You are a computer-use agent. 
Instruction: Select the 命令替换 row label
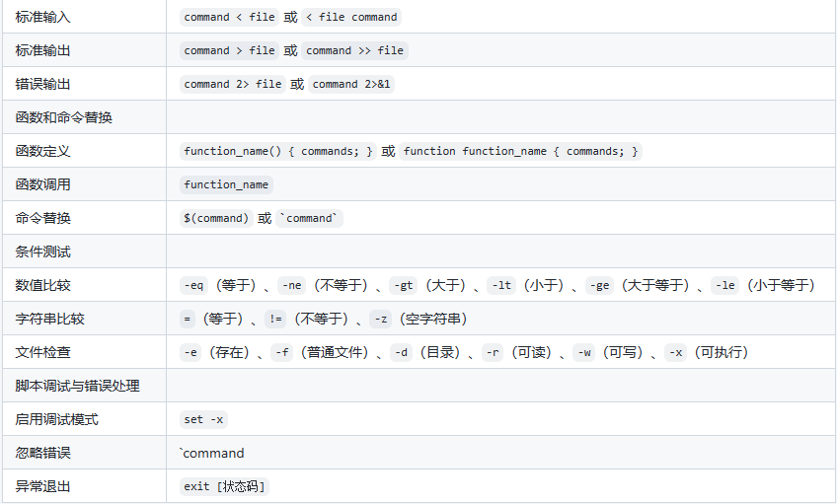pyautogui.click(x=42, y=218)
